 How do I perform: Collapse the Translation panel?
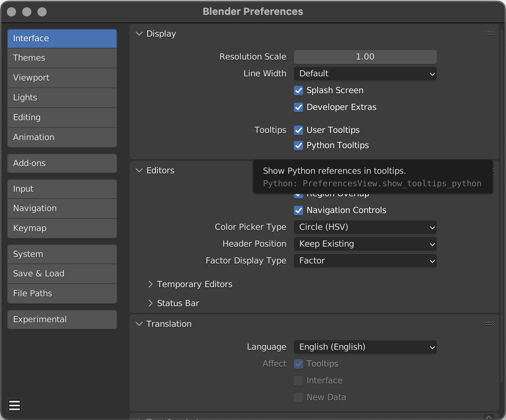(x=139, y=324)
